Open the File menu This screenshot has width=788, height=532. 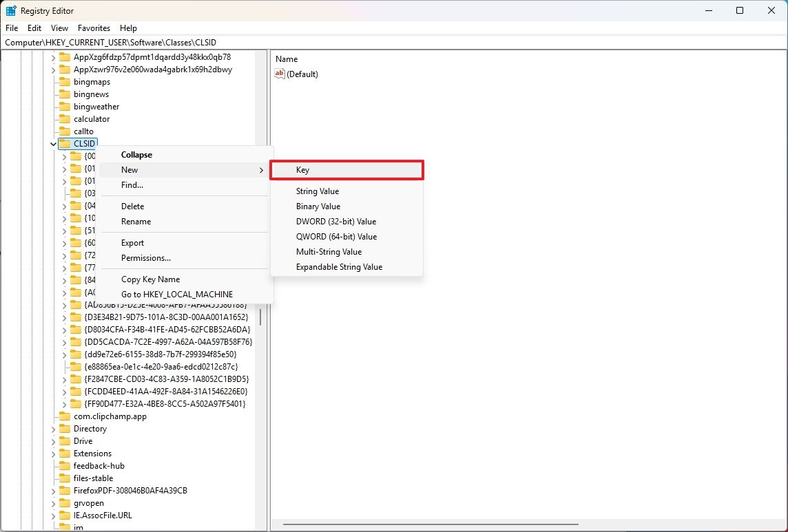coord(11,28)
